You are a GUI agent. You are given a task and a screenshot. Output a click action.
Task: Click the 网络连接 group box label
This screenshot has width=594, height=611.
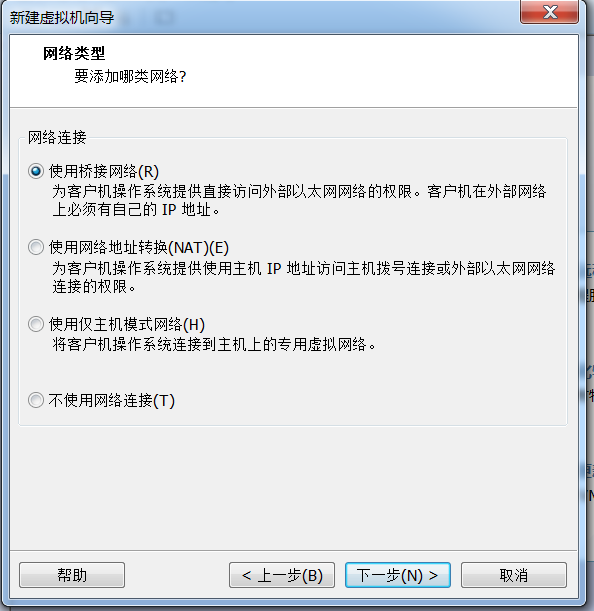(x=57, y=137)
